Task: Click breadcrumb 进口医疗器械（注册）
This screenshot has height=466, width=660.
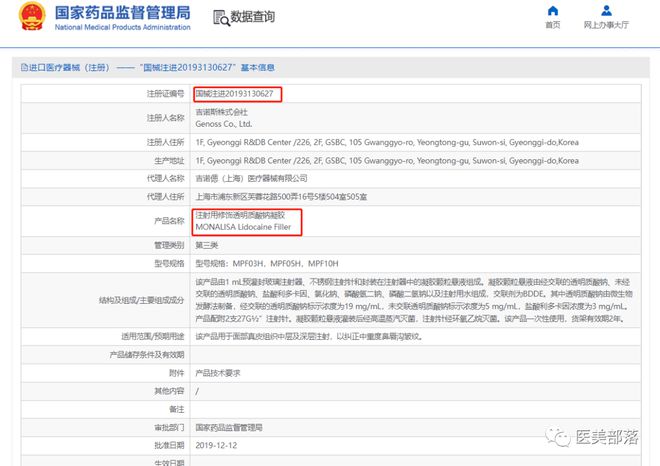Action: pos(69,67)
